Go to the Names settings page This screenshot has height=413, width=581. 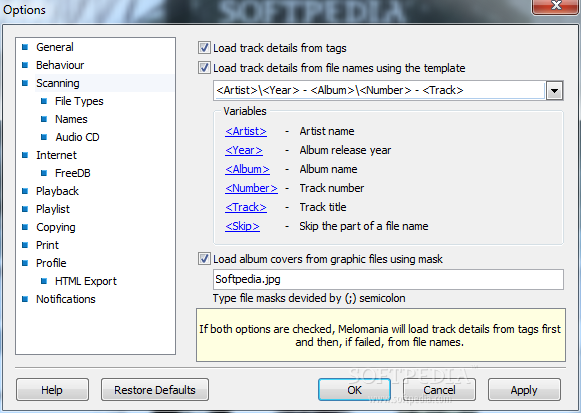(x=71, y=119)
